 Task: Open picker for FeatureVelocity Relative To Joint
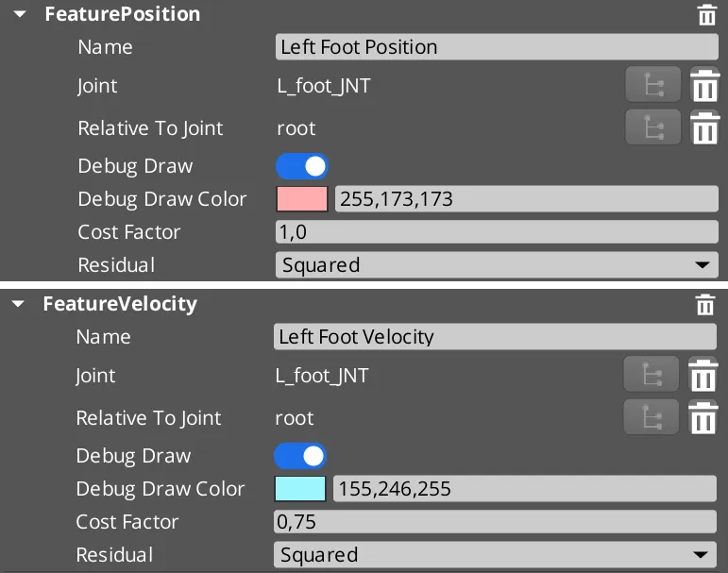pyautogui.click(x=651, y=417)
